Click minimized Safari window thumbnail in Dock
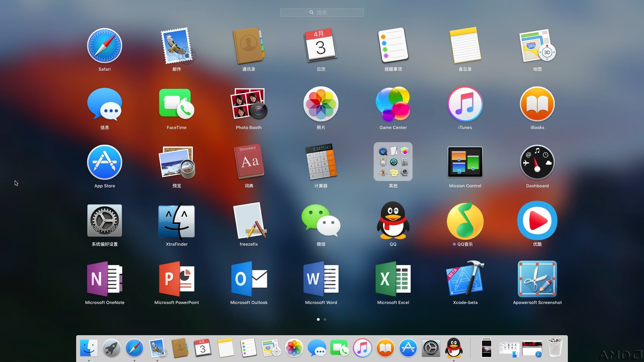 [x=532, y=349]
